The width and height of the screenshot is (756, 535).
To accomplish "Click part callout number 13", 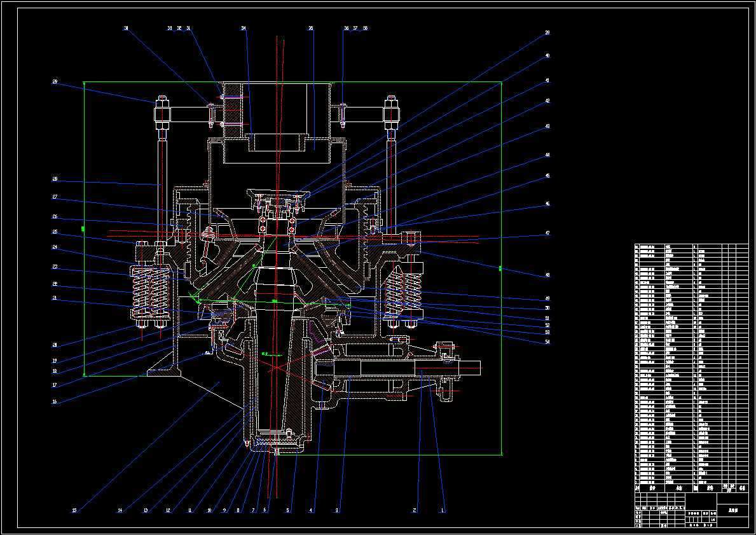I will pos(146,510).
